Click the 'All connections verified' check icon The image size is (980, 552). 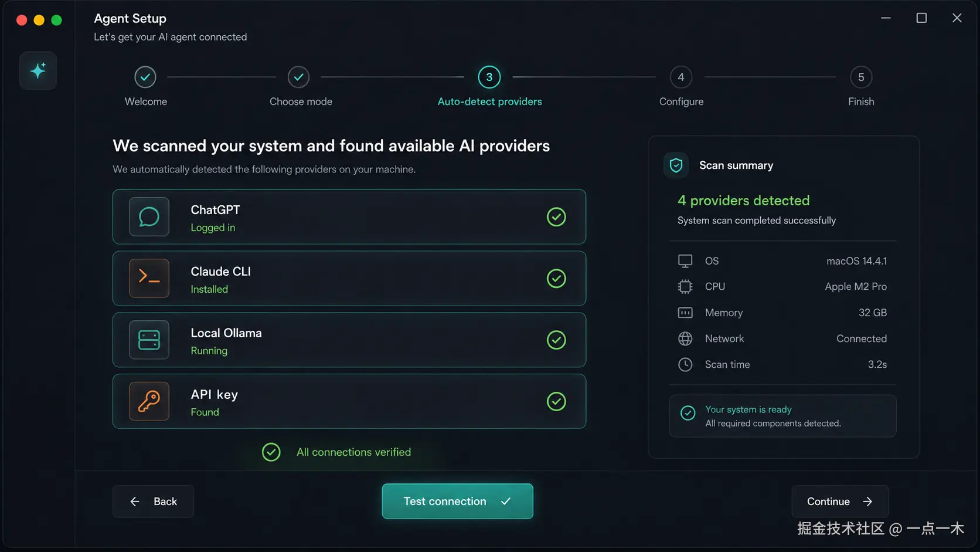pos(271,452)
